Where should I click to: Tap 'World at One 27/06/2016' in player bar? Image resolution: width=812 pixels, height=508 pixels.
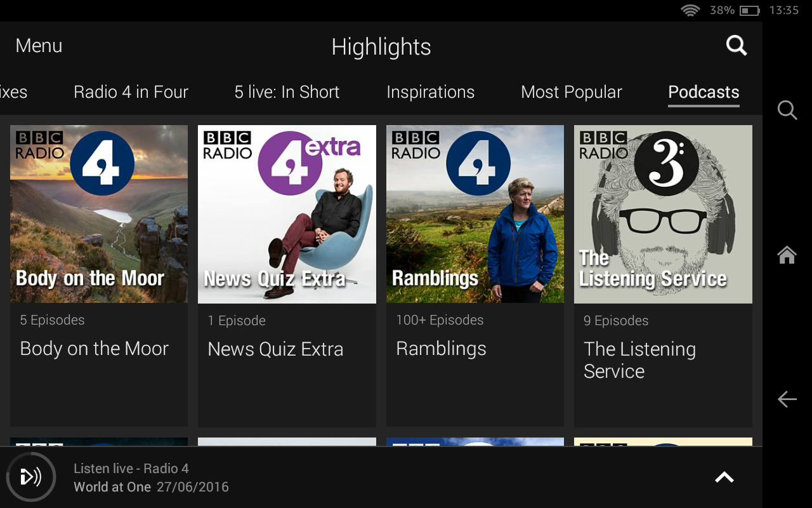(151, 488)
